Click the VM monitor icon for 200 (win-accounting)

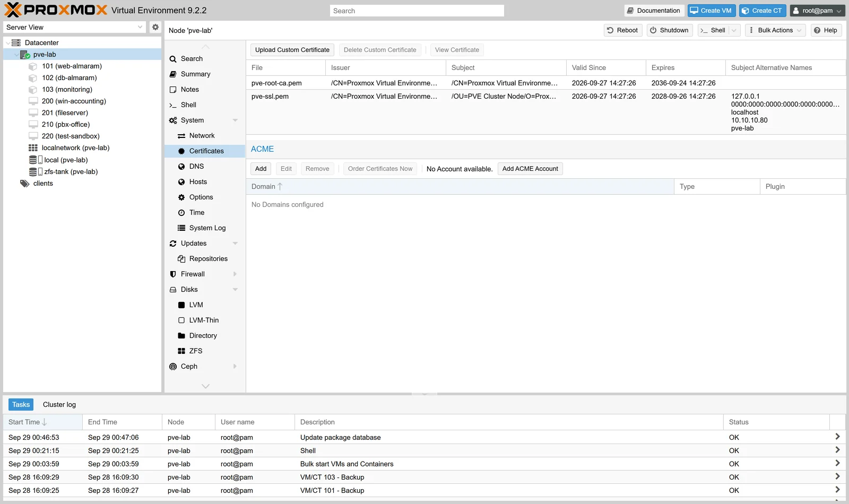pyautogui.click(x=33, y=101)
